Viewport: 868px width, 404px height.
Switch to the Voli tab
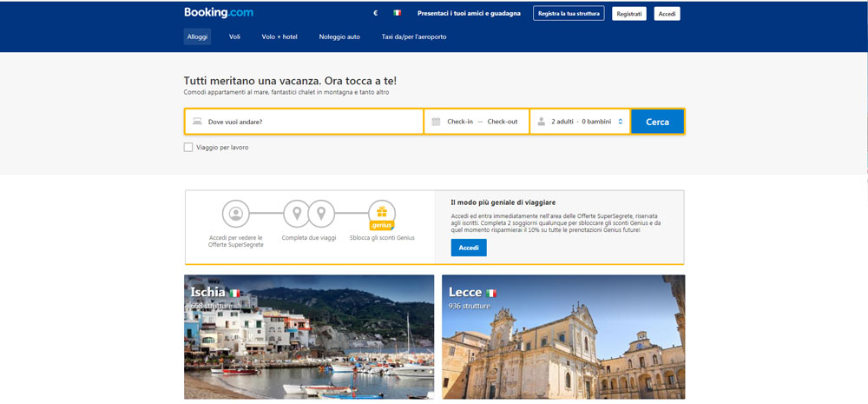coord(234,36)
